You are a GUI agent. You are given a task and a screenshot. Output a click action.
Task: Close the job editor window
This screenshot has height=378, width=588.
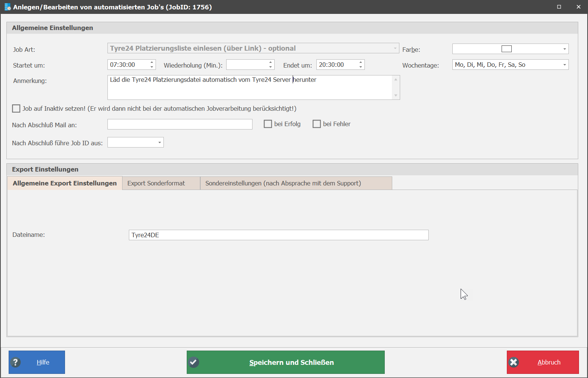point(578,7)
